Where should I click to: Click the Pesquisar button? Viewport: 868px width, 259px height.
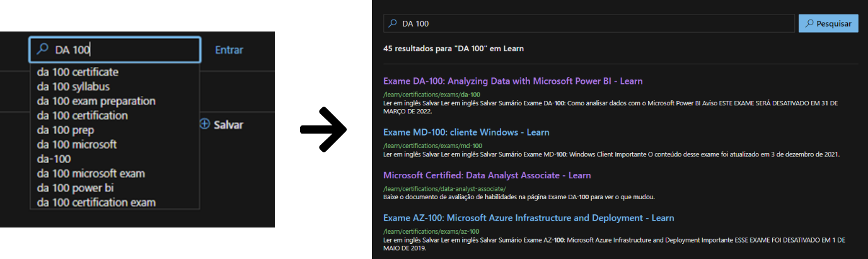[828, 23]
